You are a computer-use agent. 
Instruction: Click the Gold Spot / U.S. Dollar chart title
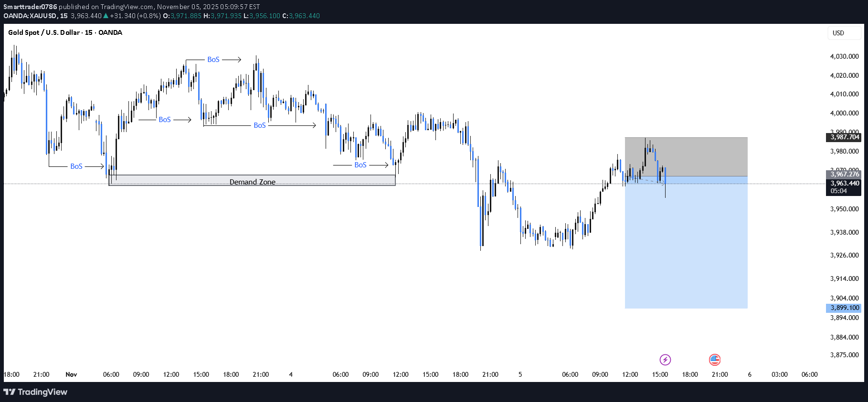(65, 32)
